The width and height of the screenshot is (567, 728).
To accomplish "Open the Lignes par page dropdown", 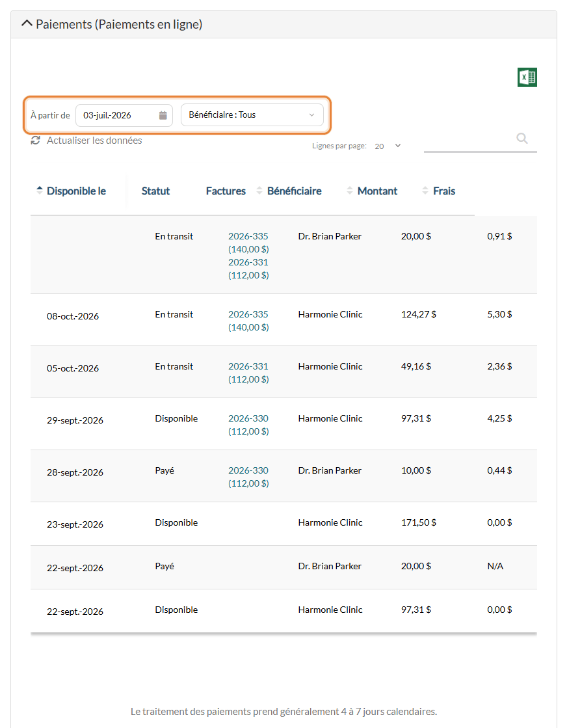I will point(388,146).
